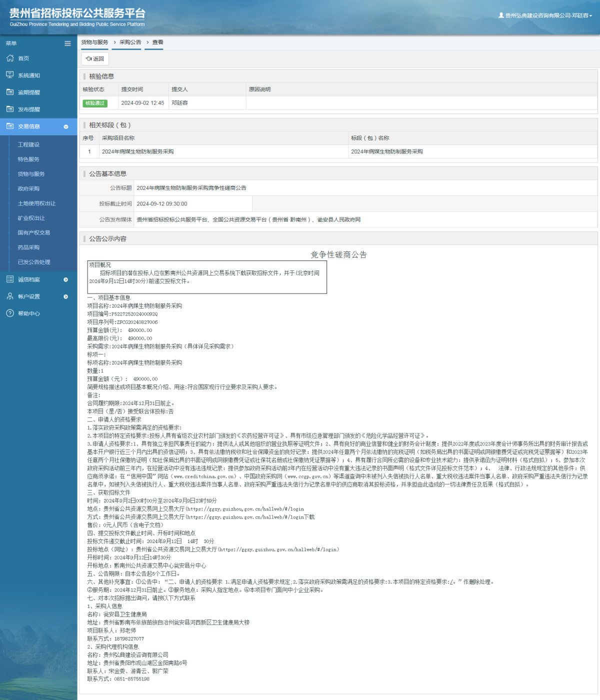Click the 公告公示内容 section header
This screenshot has height=700, width=600.
tap(107, 239)
